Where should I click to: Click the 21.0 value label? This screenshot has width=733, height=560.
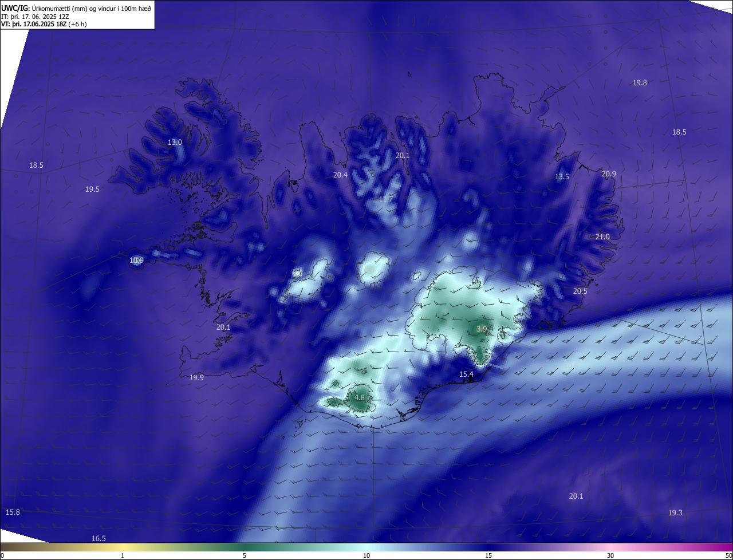coord(602,236)
